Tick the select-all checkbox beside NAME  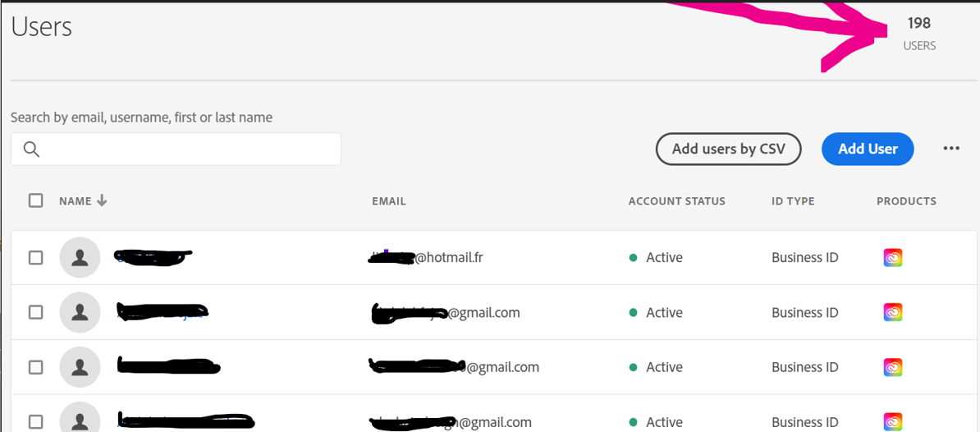pos(36,200)
